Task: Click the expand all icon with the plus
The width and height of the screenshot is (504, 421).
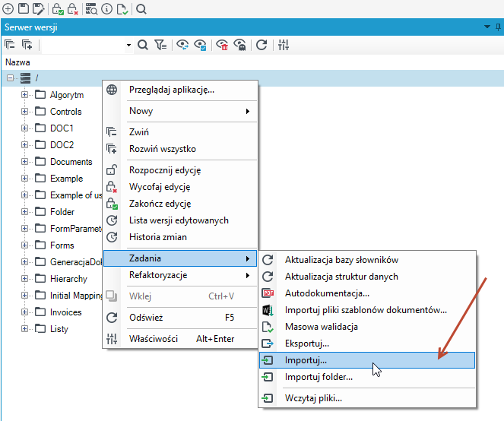Action: (27, 45)
